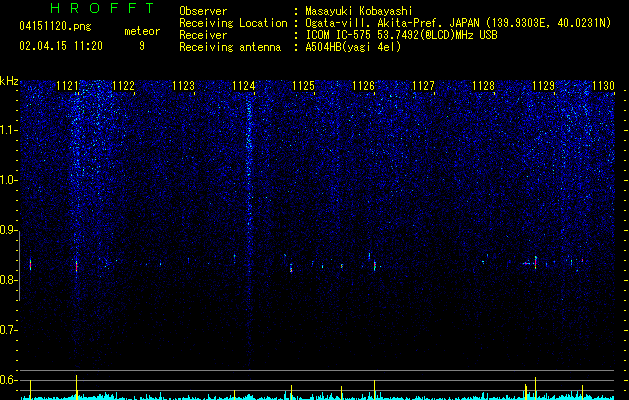Click the meteor echo just before 1129
629x400 pixels.
535,263
